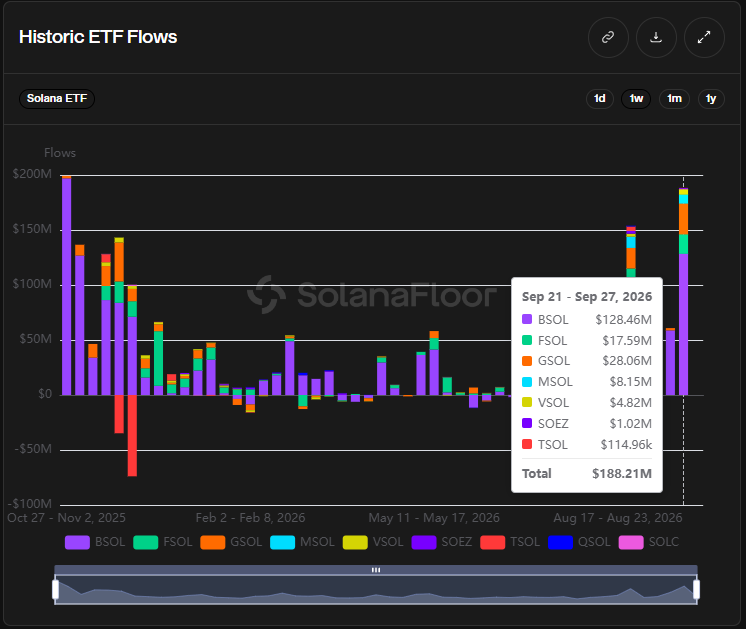Click the Feb 2 - Feb 8, 2026 axis label
Viewport: 746px width, 629px height.
click(250, 518)
